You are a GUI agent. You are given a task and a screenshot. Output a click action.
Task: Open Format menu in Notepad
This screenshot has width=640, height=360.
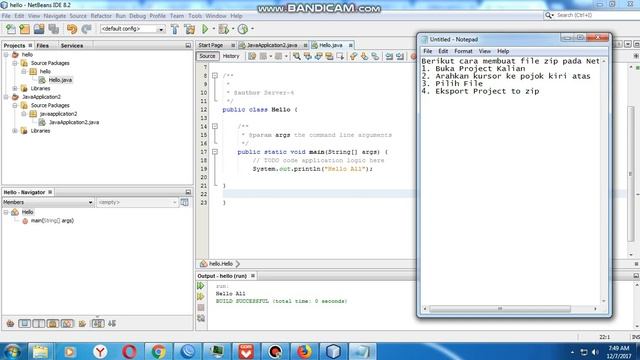click(463, 51)
